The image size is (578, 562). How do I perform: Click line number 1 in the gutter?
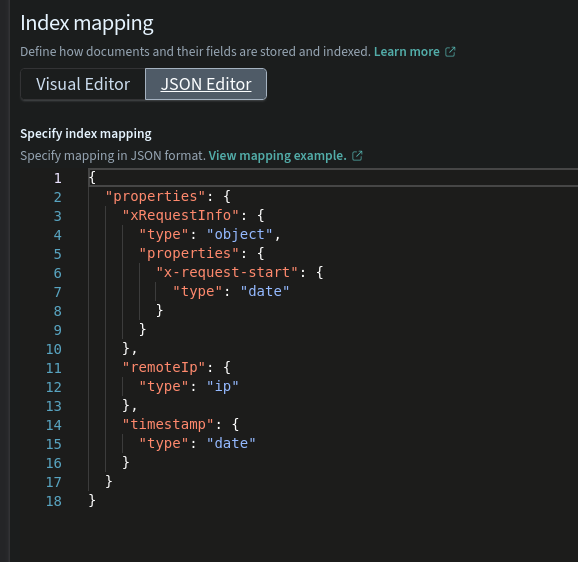pyautogui.click(x=58, y=178)
